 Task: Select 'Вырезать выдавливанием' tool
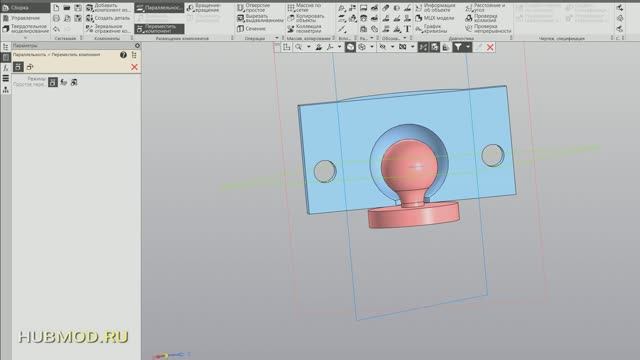[x=260, y=18]
